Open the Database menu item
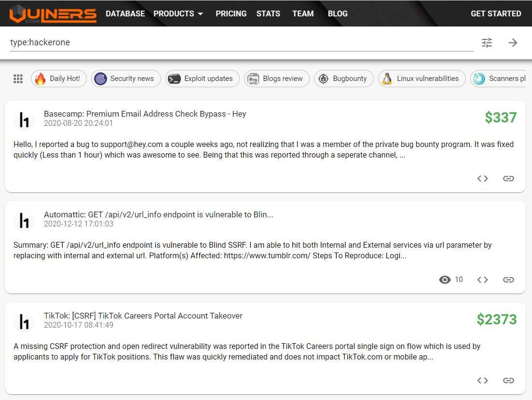Screen dimensions: 532x400 pos(125,13)
